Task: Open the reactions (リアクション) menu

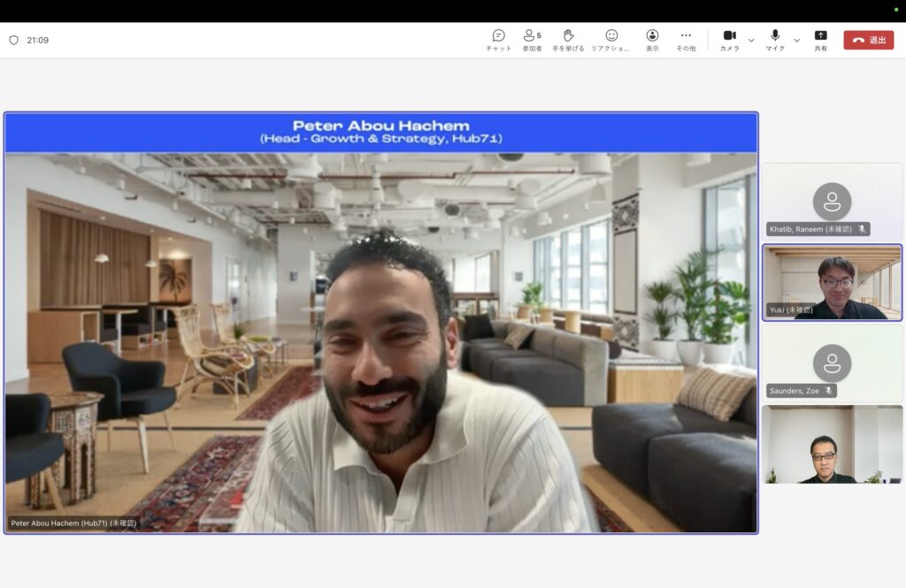Action: tap(610, 40)
